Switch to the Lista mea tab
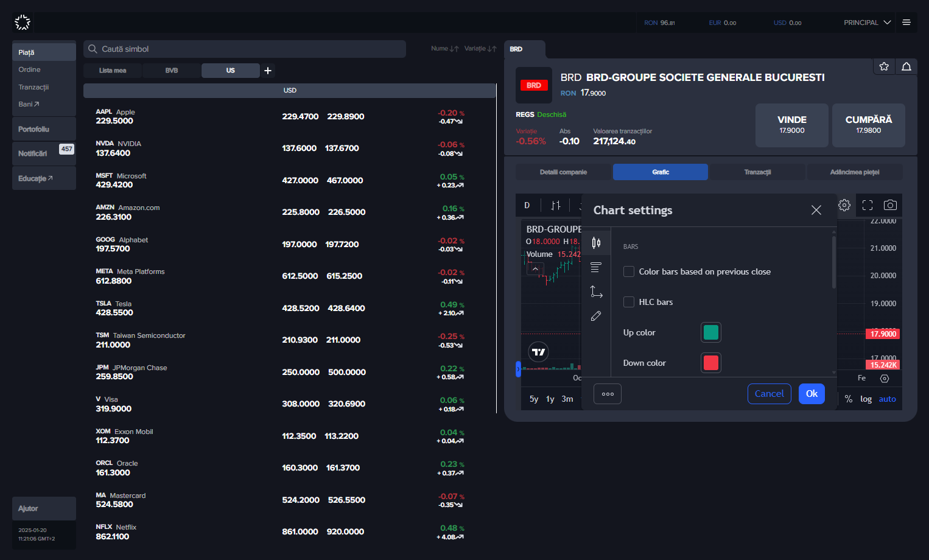 (x=113, y=71)
